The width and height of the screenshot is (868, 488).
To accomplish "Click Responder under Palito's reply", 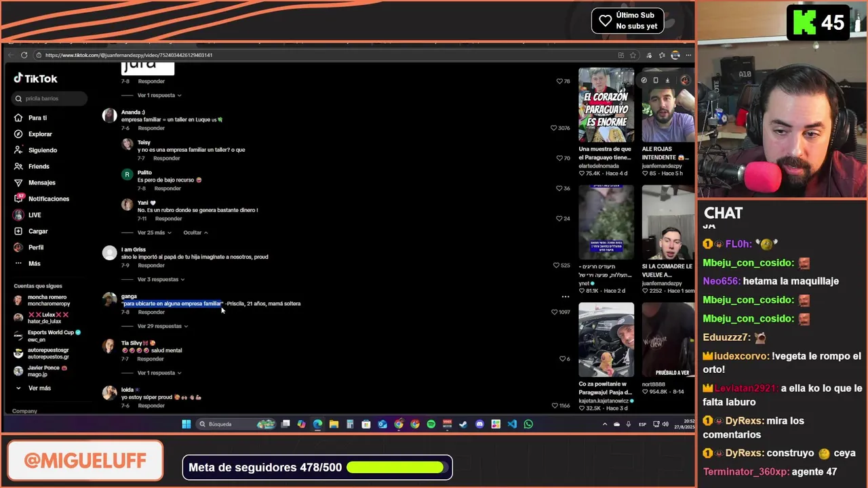I will coord(167,188).
